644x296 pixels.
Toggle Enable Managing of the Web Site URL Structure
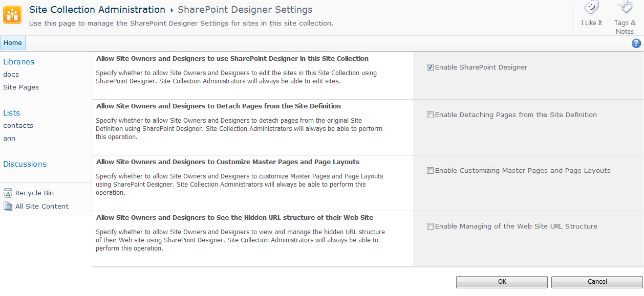430,226
